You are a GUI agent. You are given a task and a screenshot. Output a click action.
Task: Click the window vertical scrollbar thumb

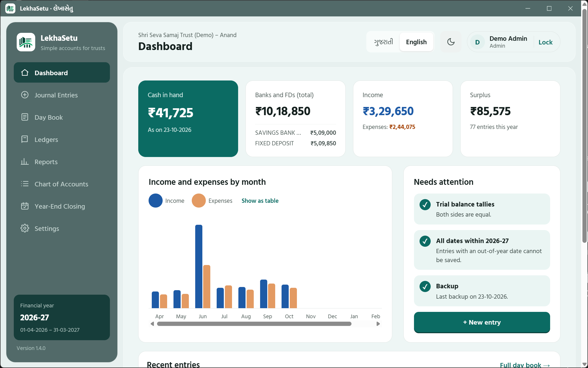coord(585,126)
